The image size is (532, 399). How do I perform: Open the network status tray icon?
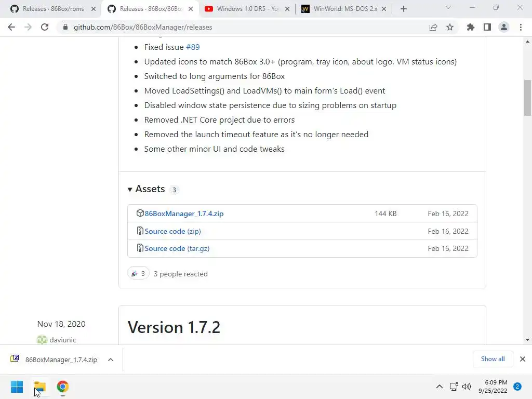(454, 387)
